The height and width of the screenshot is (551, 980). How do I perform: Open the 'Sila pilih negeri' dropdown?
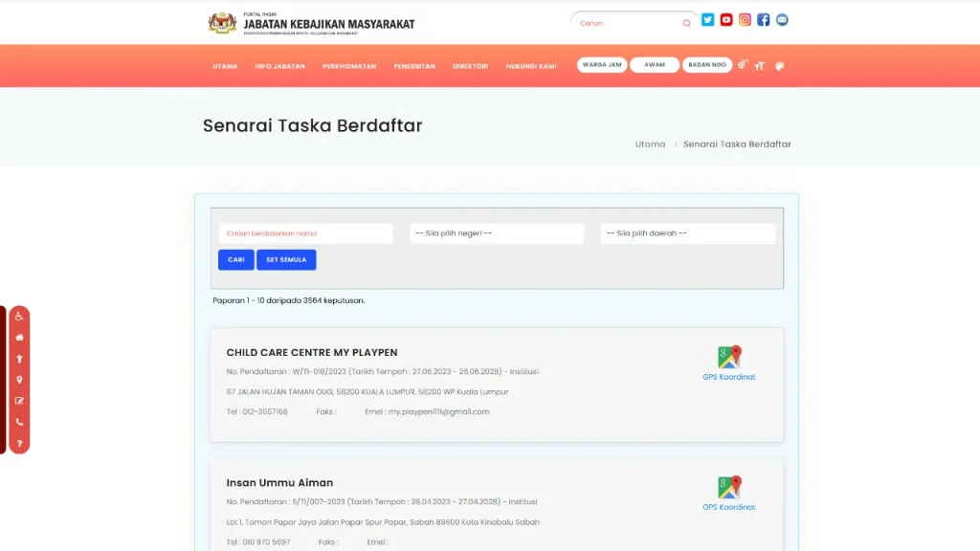497,233
